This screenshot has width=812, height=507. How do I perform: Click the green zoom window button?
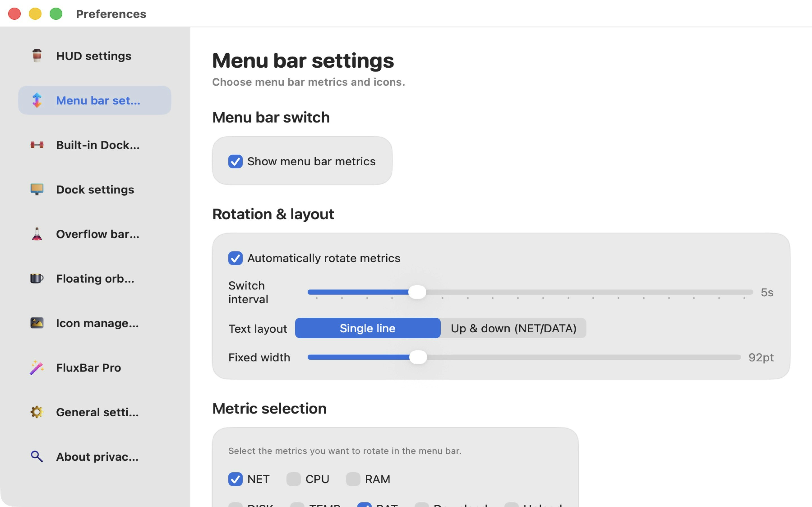(56, 14)
